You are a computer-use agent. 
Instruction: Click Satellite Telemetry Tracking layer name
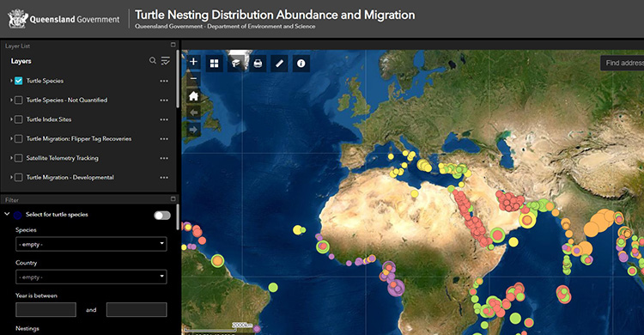coord(63,158)
